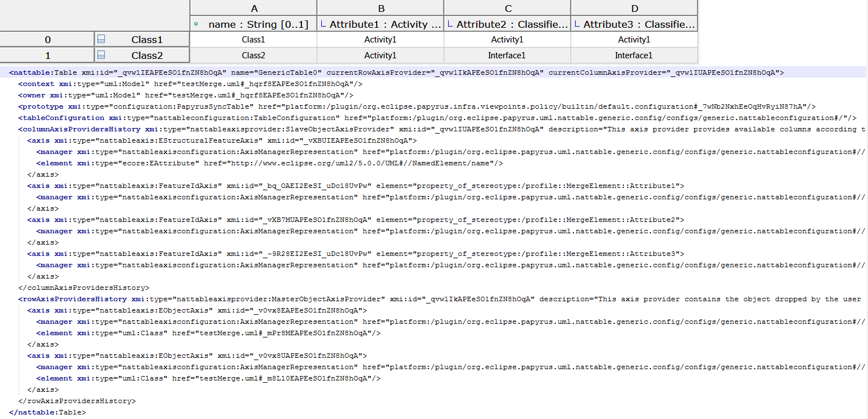Click the owner uml:Model XML line
Image resolution: width=868 pixels, height=419 pixels.
tap(186, 95)
